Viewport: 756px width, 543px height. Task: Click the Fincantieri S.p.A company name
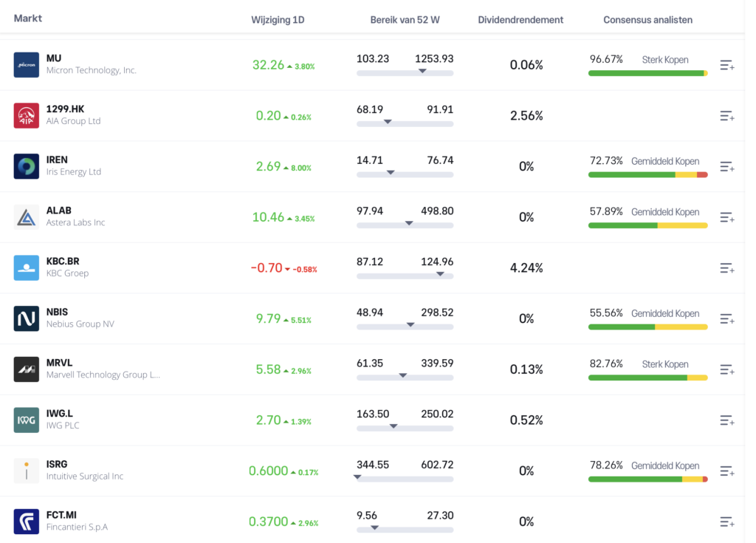(x=77, y=527)
